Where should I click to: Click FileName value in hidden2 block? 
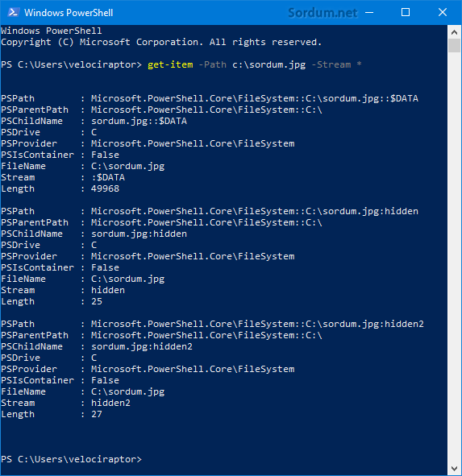click(127, 392)
